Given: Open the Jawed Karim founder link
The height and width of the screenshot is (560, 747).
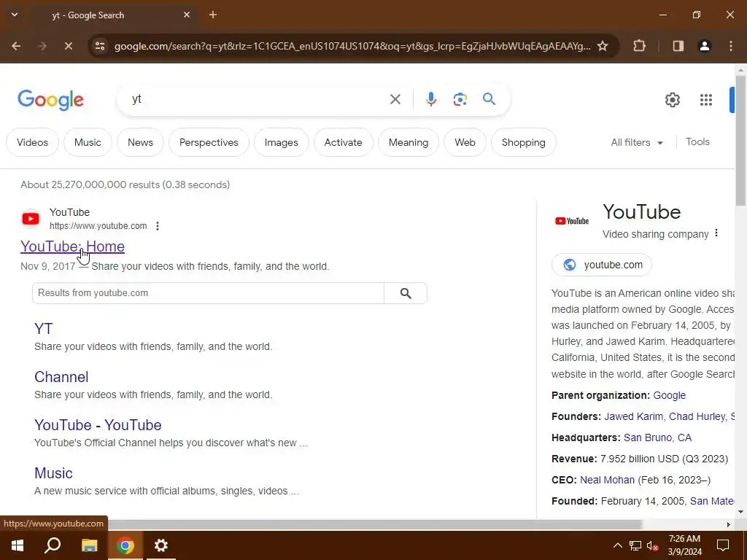Looking at the screenshot, I should (x=634, y=416).
